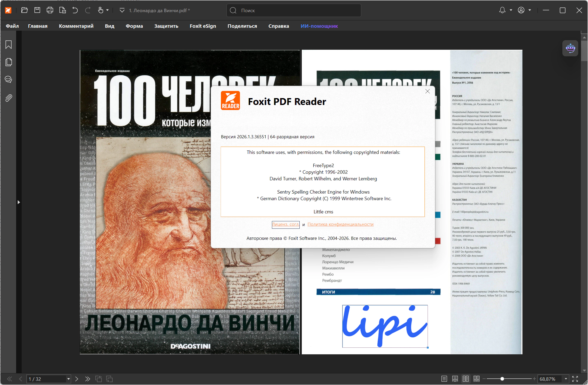Expand the notifications dropdown arrow

[x=511, y=10]
